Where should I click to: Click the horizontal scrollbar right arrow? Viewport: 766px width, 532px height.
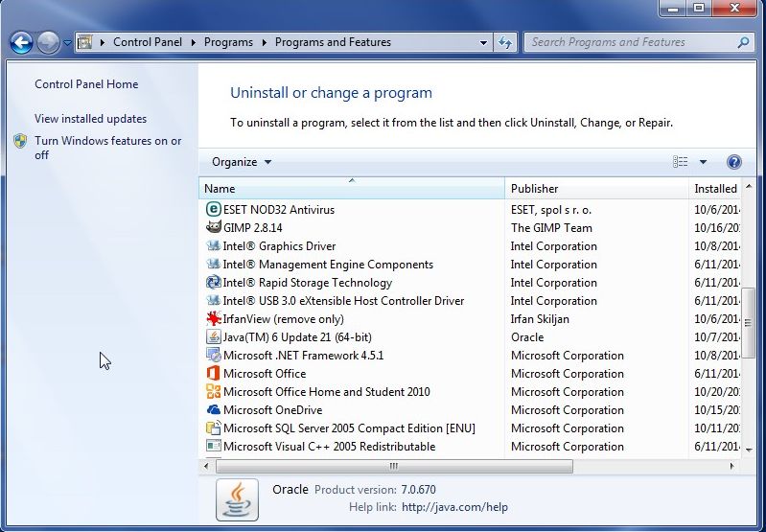click(731, 466)
